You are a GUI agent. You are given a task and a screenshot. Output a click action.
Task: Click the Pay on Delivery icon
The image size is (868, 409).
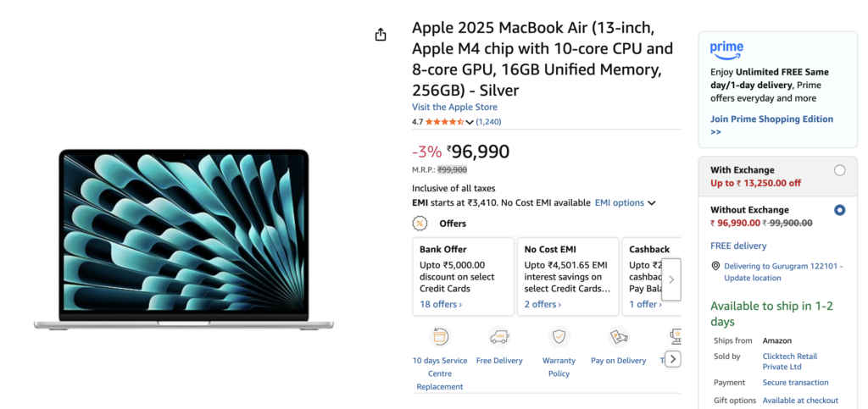point(618,337)
